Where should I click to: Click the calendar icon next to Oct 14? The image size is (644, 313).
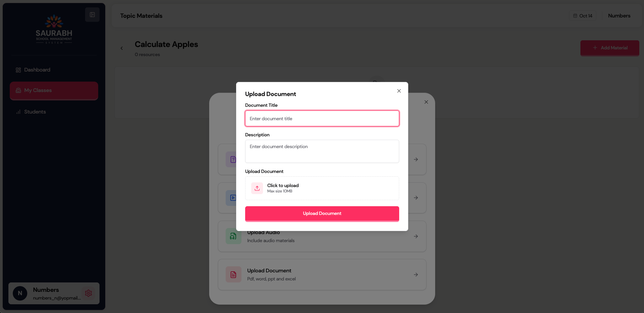point(575,16)
